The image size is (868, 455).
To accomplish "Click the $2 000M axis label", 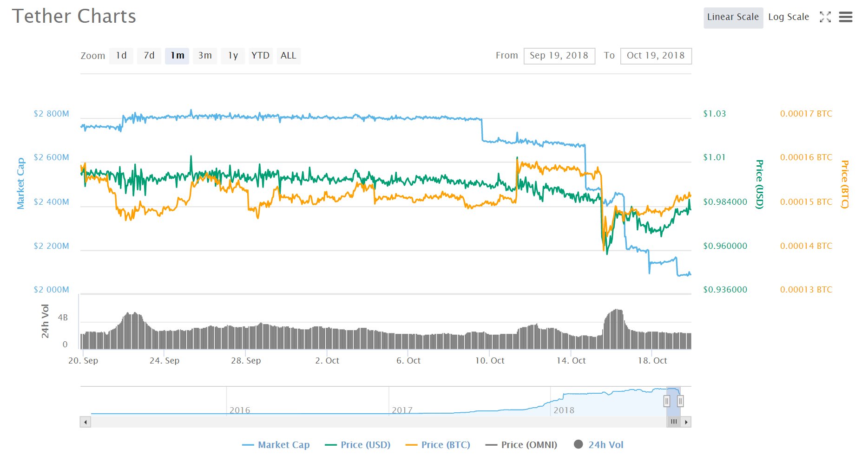I will [x=51, y=290].
